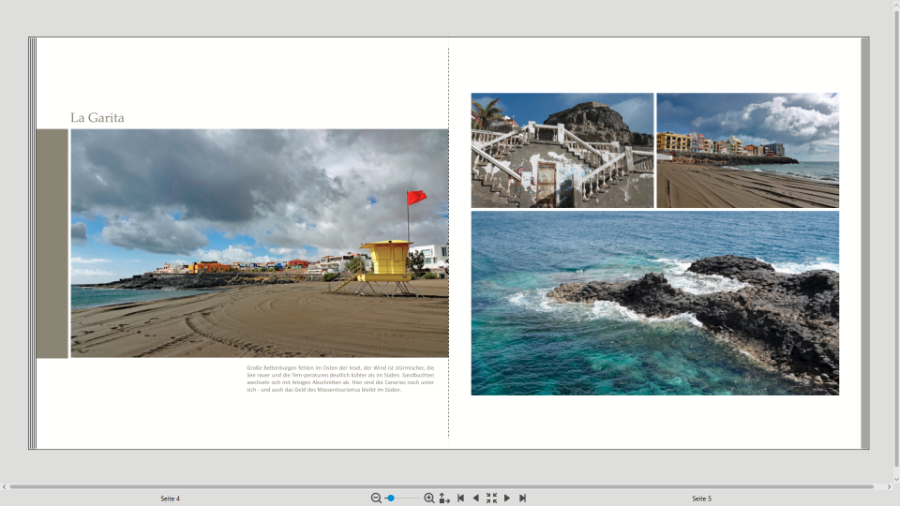Select the white staircase photo
The image size is (900, 506).
point(562,150)
